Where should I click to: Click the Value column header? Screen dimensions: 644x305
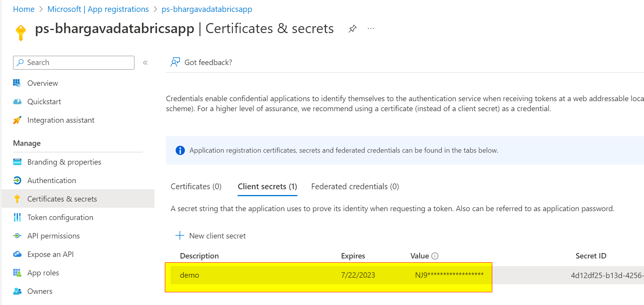[420, 256]
